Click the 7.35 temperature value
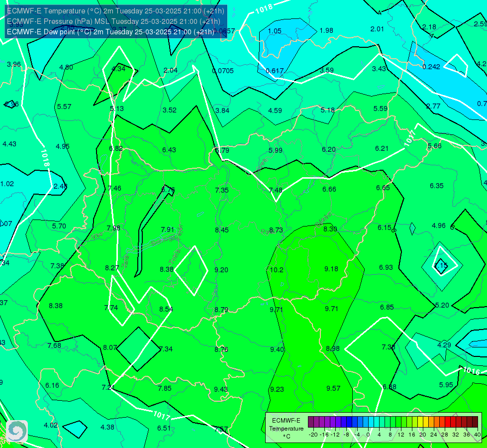487x448 pixels. pos(222,190)
